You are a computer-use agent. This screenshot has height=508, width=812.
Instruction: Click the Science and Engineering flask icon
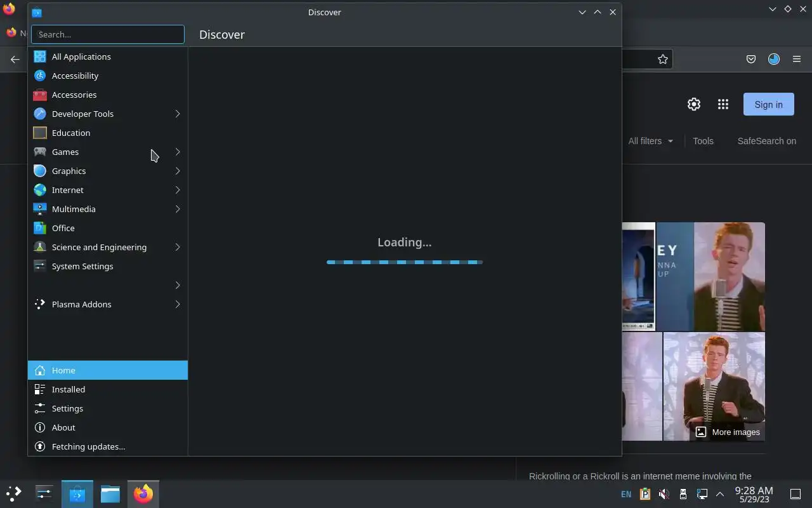point(40,247)
